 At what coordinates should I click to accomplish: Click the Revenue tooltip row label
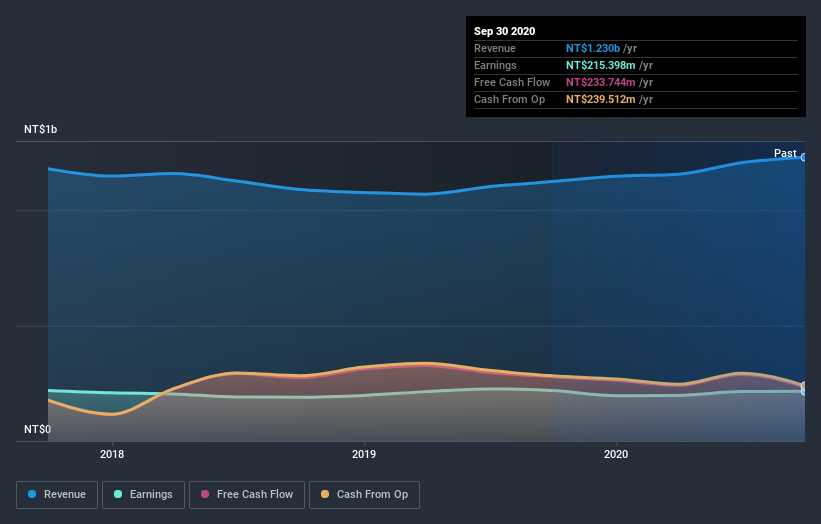494,48
